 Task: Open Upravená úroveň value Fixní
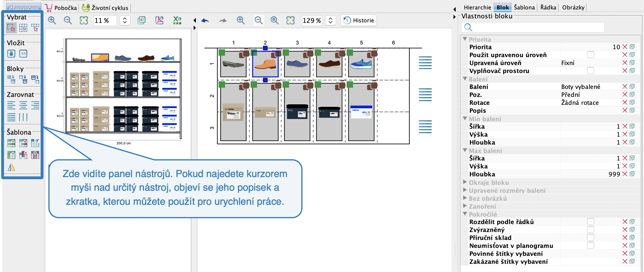(x=590, y=63)
